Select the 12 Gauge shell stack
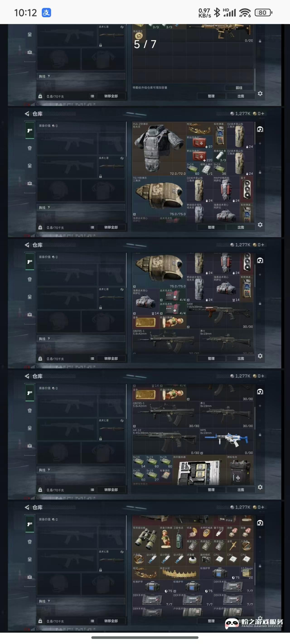Viewport: 290px width, 644px height. click(247, 573)
